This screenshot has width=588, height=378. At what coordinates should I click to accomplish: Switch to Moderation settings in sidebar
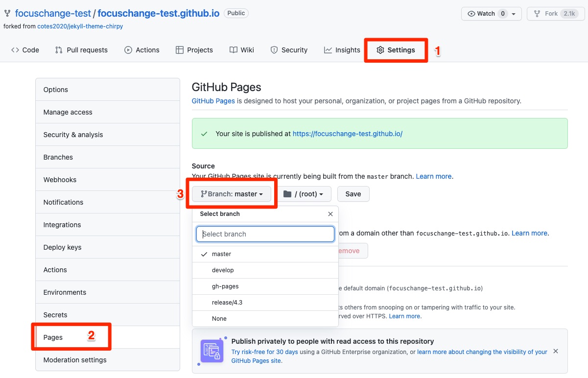[x=74, y=359]
